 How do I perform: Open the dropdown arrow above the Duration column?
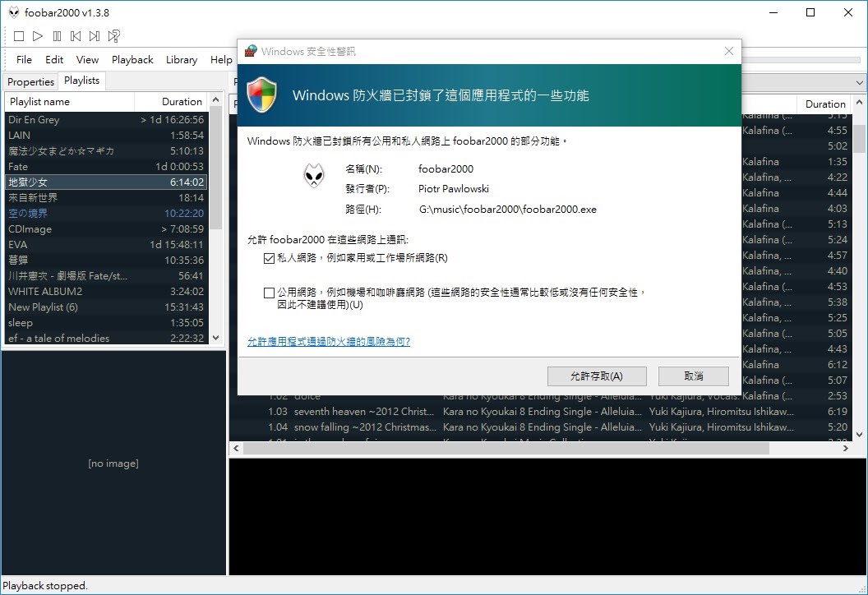click(861, 82)
